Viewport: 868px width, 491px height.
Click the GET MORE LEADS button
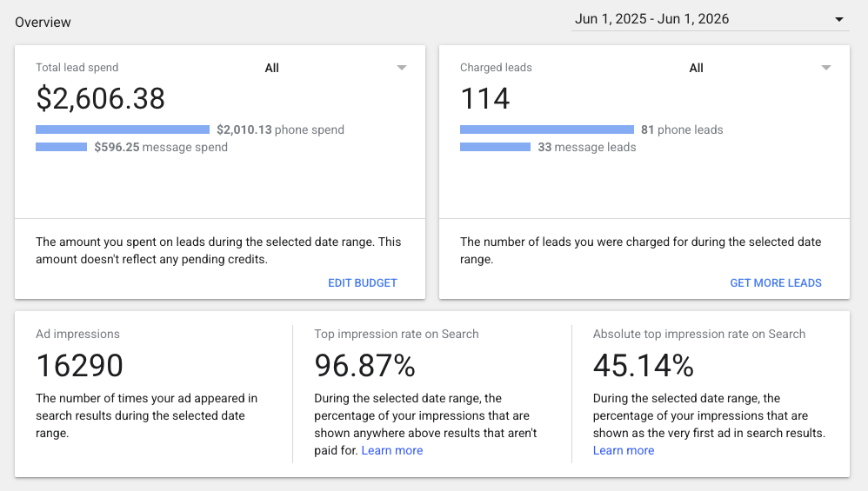[x=776, y=282]
